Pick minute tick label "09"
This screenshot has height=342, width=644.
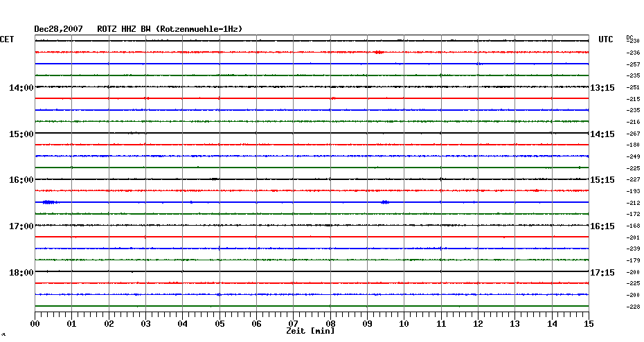coord(367,324)
